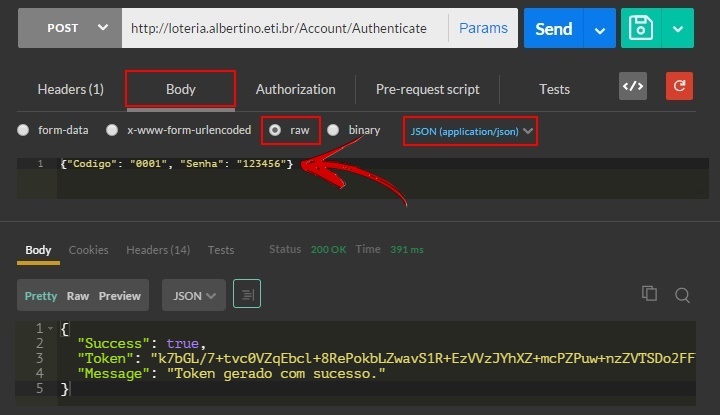The width and height of the screenshot is (720, 415).
Task: Toggle line wrap icon in response toolbar
Action: click(247, 294)
